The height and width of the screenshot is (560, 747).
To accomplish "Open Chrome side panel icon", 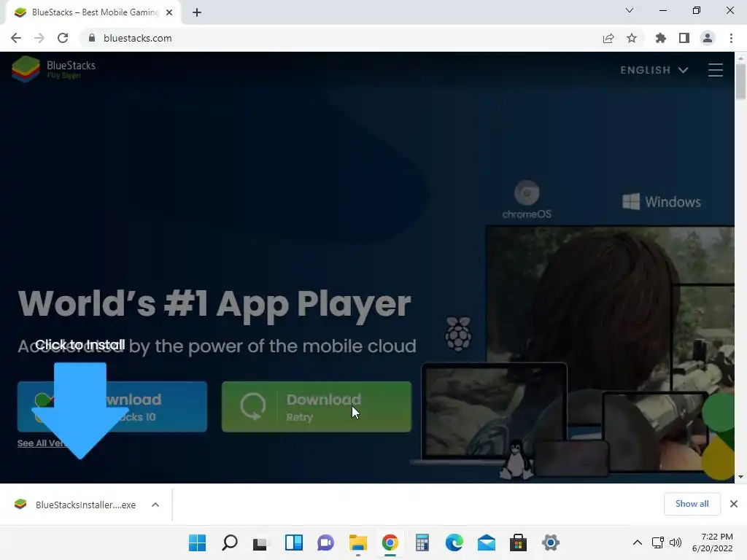I will (684, 38).
